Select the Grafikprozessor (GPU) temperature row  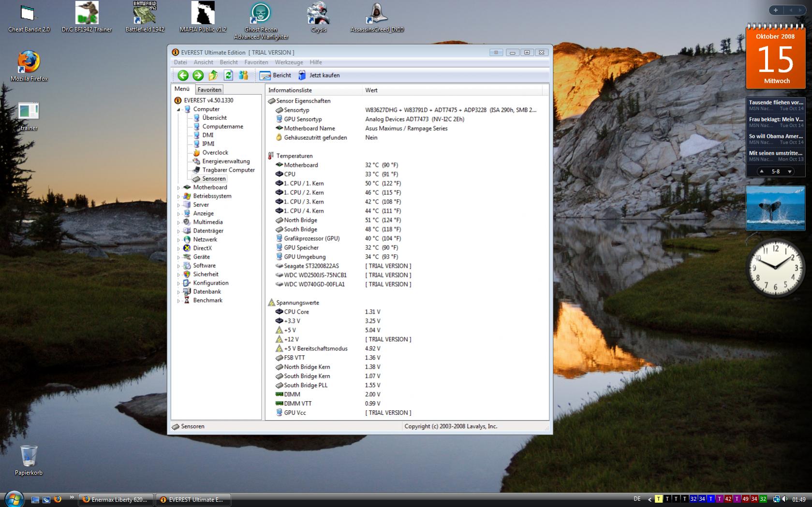[x=407, y=239]
